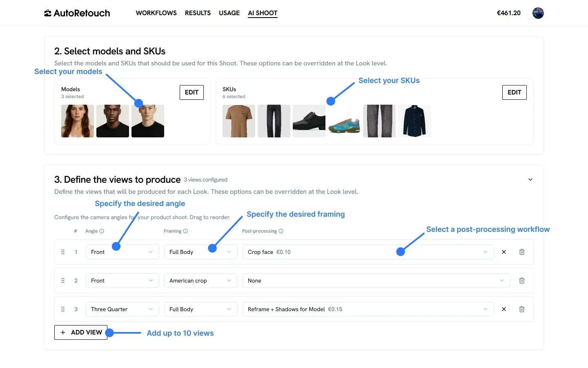The height and width of the screenshot is (368, 588).
Task: Open the American crop framing dropdown
Action: point(200,280)
